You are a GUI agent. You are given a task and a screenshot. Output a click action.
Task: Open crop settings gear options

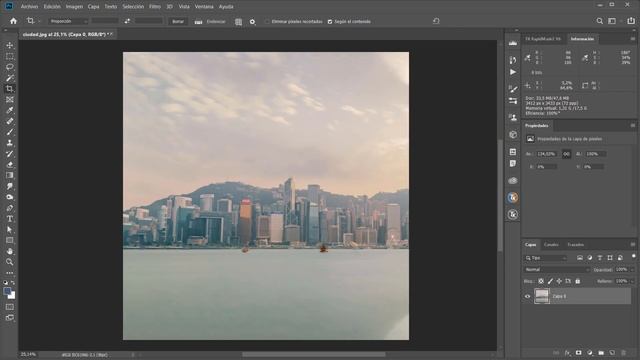tap(253, 22)
